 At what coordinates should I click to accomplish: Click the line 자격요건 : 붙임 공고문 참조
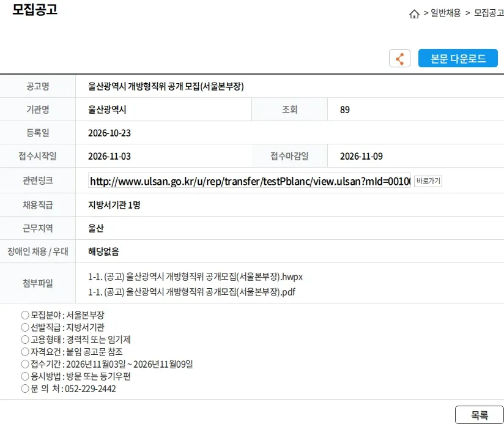coord(72,352)
